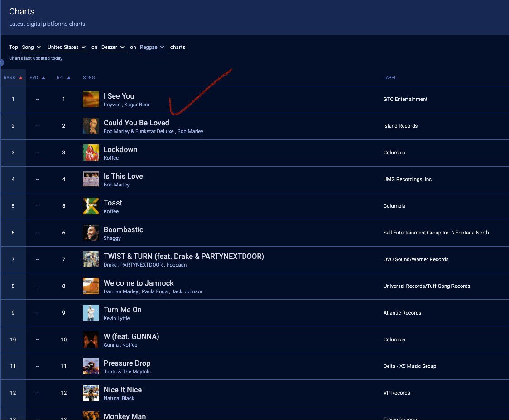Open Lockdown album cover
The width and height of the screenshot is (509, 420).
[91, 153]
